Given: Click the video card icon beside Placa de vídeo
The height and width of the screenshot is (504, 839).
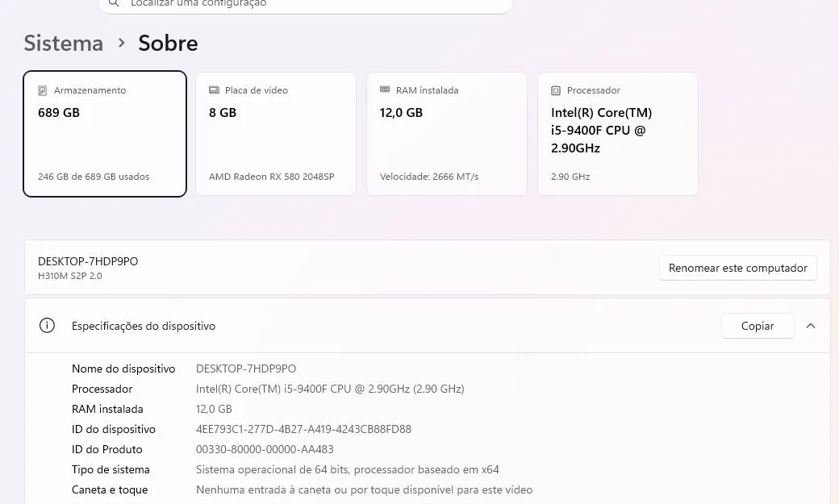Looking at the screenshot, I should pos(214,90).
